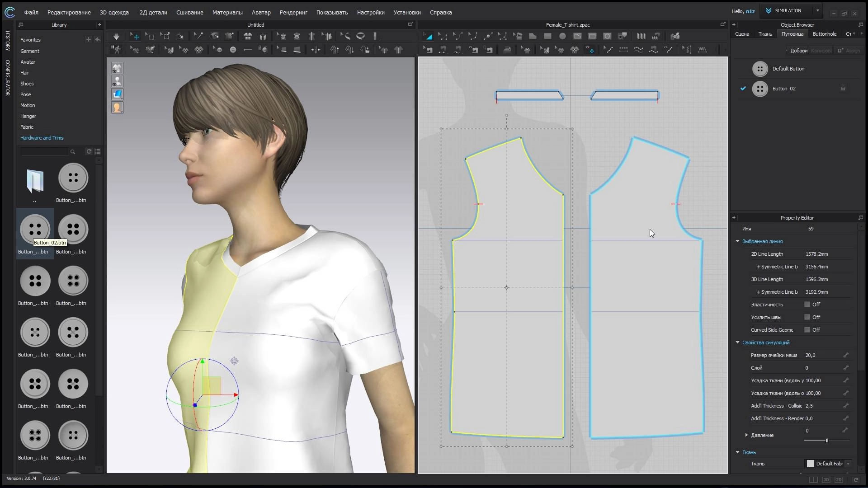Click the Fasten Button lock icon

[263, 50]
